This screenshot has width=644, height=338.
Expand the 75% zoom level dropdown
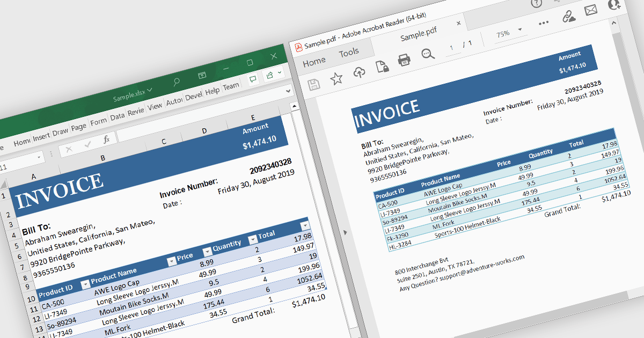click(519, 30)
